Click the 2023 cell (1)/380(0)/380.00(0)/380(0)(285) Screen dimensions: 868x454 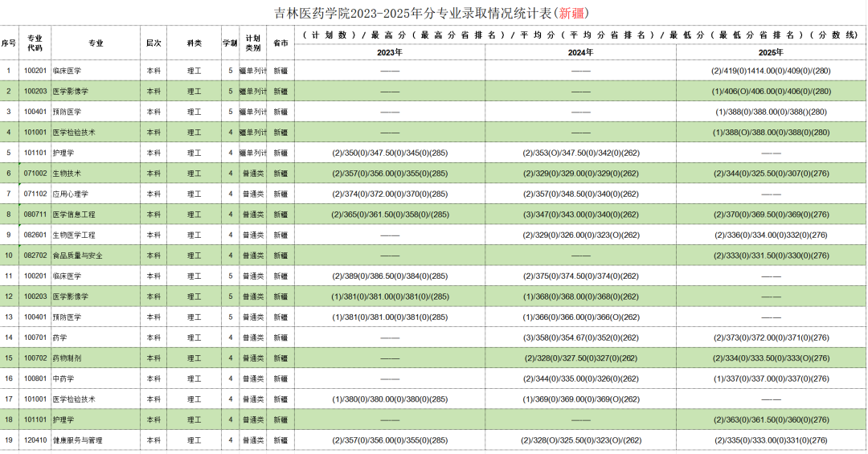point(390,399)
